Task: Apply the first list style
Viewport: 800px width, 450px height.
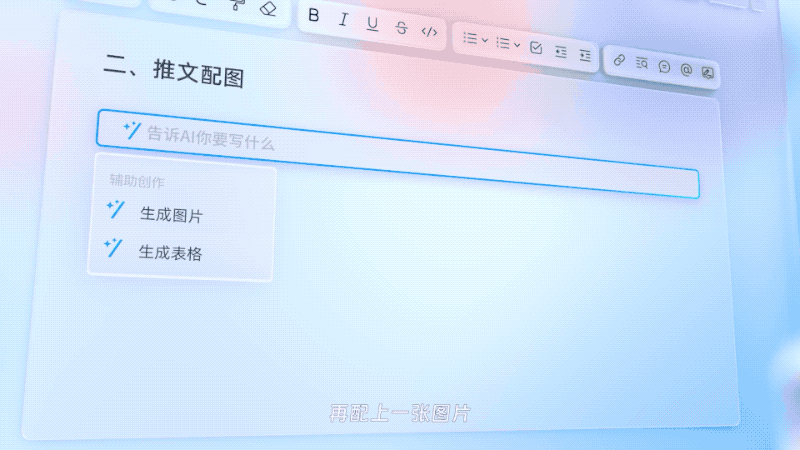Action: click(x=470, y=38)
